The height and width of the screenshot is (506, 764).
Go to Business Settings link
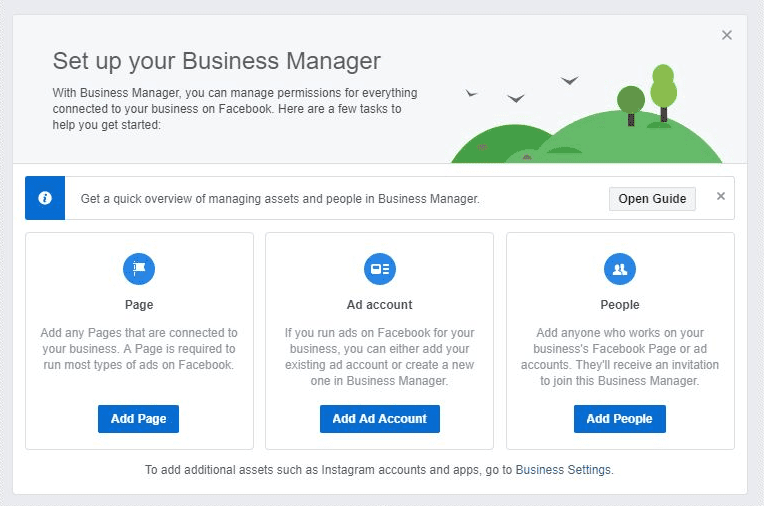pyautogui.click(x=563, y=470)
